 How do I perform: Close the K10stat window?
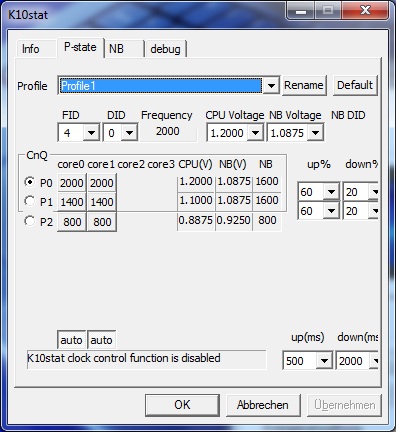[x=365, y=11]
